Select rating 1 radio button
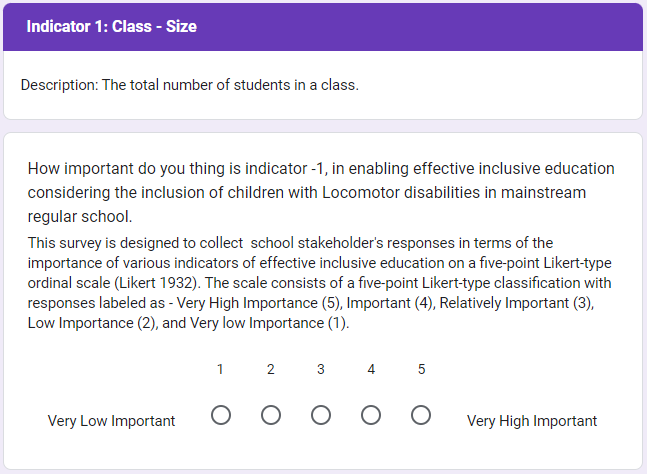 click(x=221, y=414)
